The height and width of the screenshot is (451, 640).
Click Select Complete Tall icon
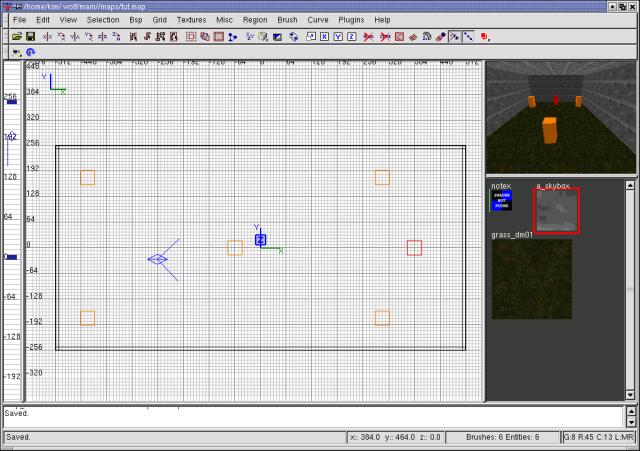133,37
